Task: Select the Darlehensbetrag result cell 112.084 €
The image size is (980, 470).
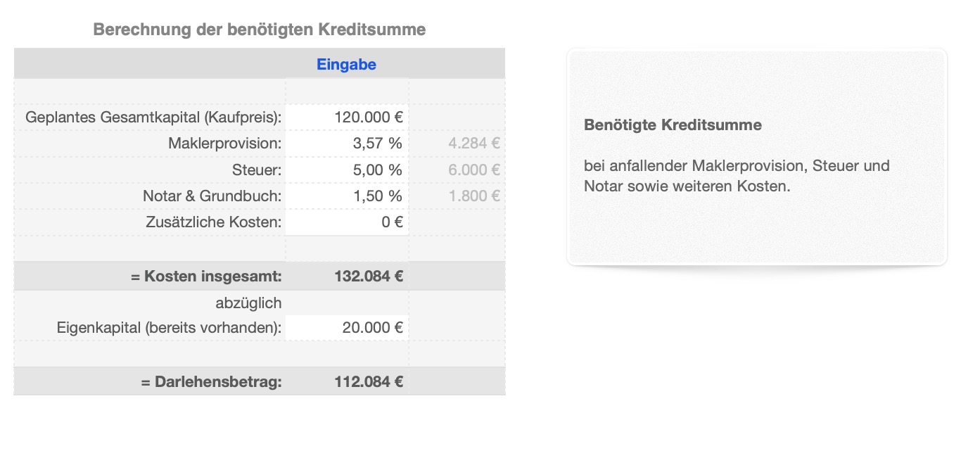Action: 348,382
